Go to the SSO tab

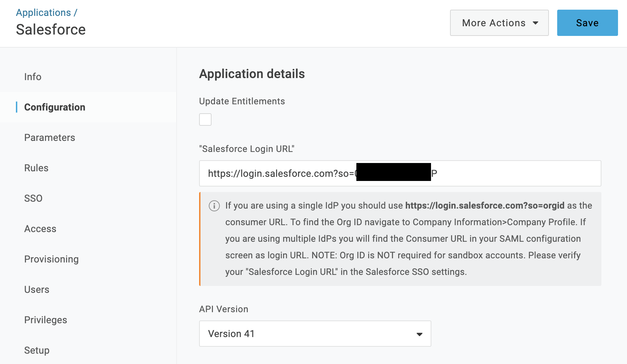click(33, 198)
